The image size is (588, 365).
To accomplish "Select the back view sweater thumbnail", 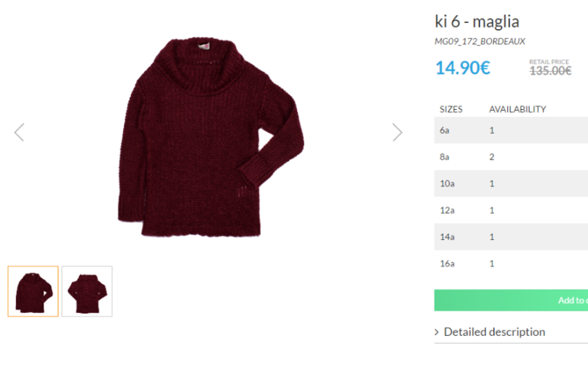I will [87, 291].
